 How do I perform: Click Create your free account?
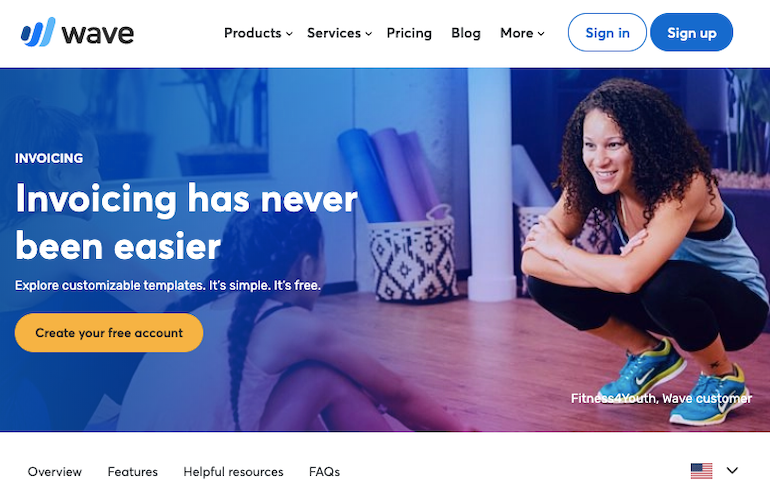[109, 332]
